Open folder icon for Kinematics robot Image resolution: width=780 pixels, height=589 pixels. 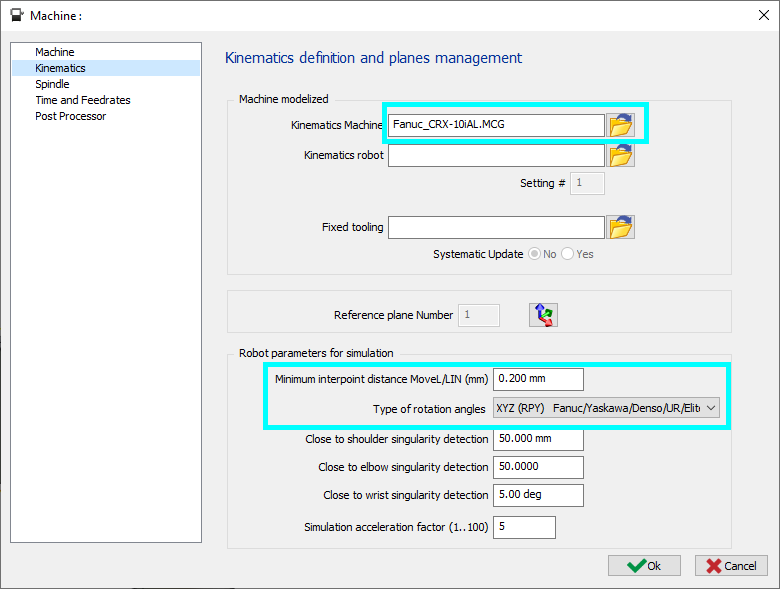tap(621, 155)
